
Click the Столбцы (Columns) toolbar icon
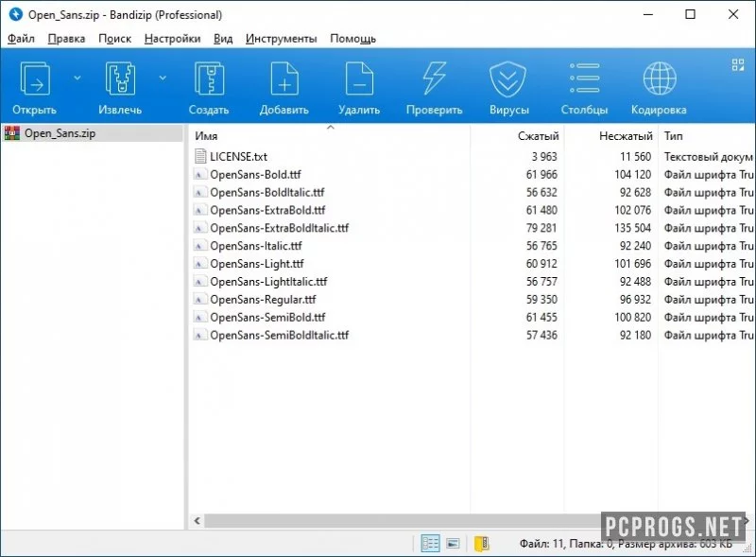(x=584, y=78)
